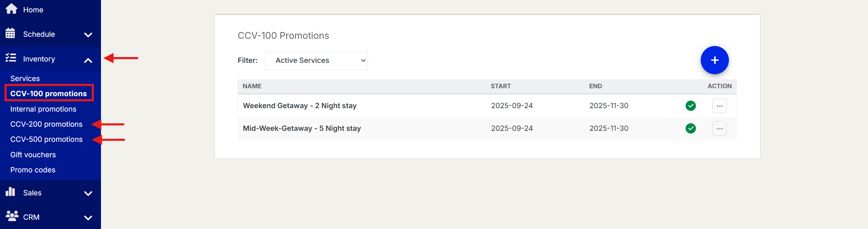This screenshot has width=868, height=229.
Task: Open CCV-200 promotions in sidebar
Action: coord(46,124)
